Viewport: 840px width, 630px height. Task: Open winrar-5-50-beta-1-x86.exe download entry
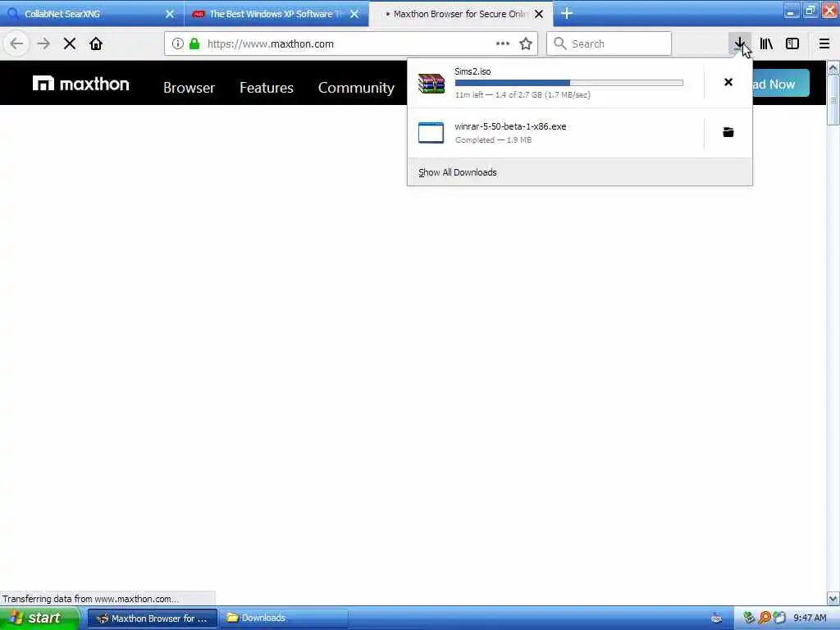[555, 133]
